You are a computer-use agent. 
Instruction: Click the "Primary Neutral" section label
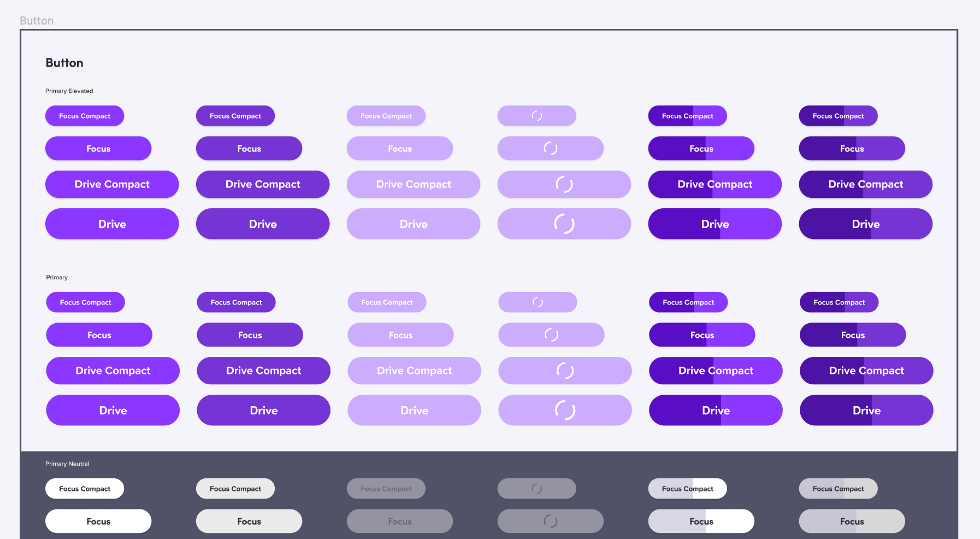(67, 464)
